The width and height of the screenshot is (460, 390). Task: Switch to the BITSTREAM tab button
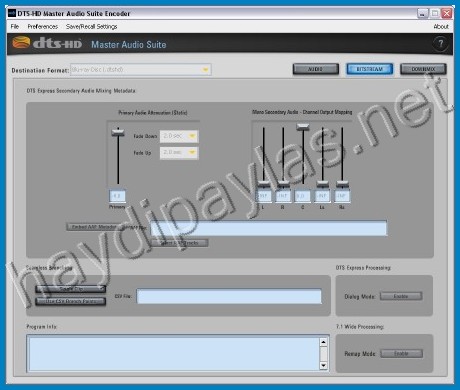[x=370, y=69]
